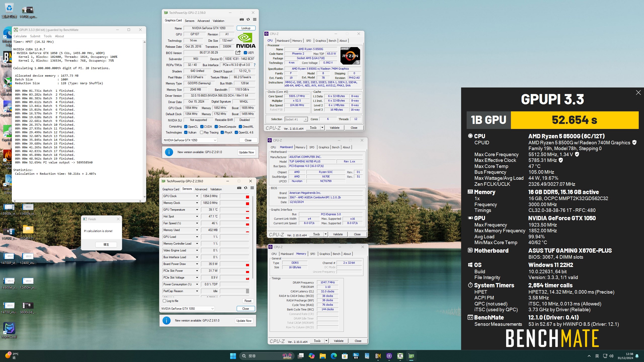Select the 20246121 folder on desktop
The image size is (644, 362).
[28, 232]
